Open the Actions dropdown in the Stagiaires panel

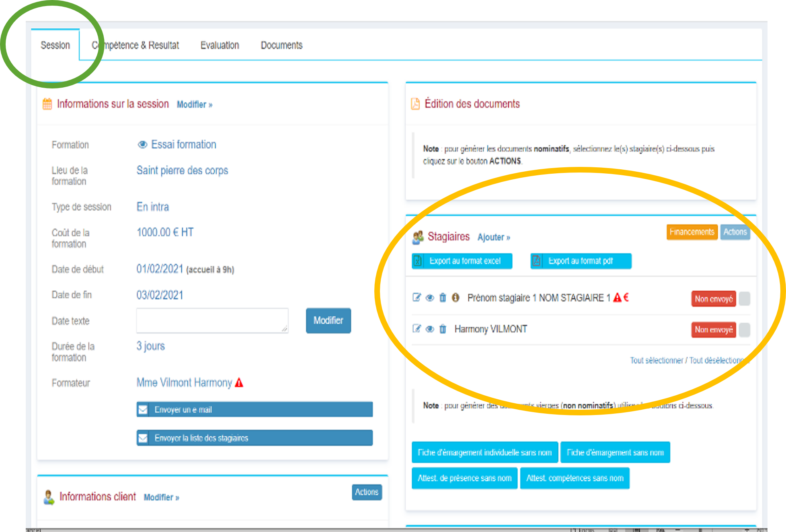(x=735, y=232)
